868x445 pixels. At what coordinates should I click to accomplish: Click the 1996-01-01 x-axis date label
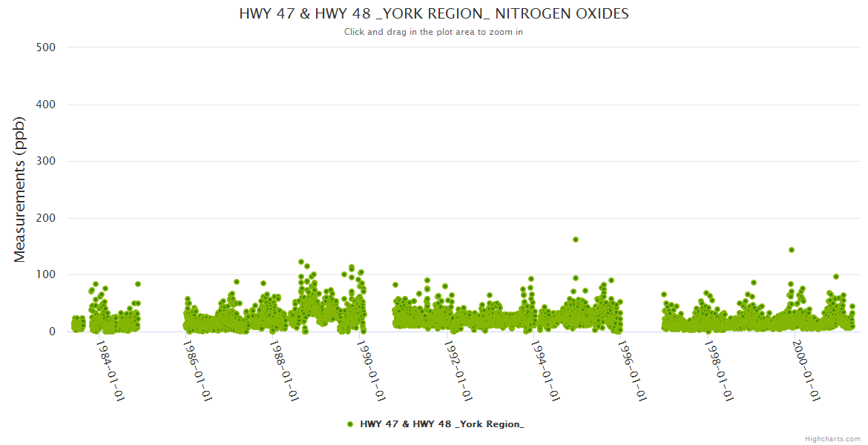(632, 371)
